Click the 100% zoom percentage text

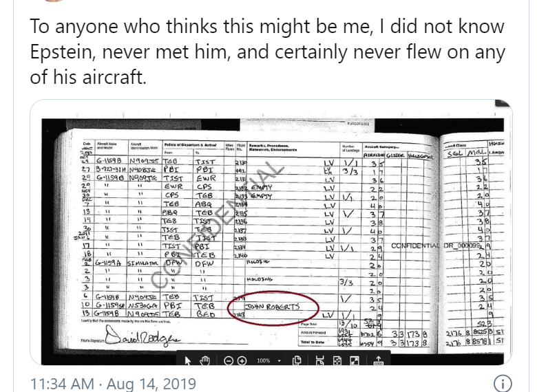pyautogui.click(x=264, y=360)
